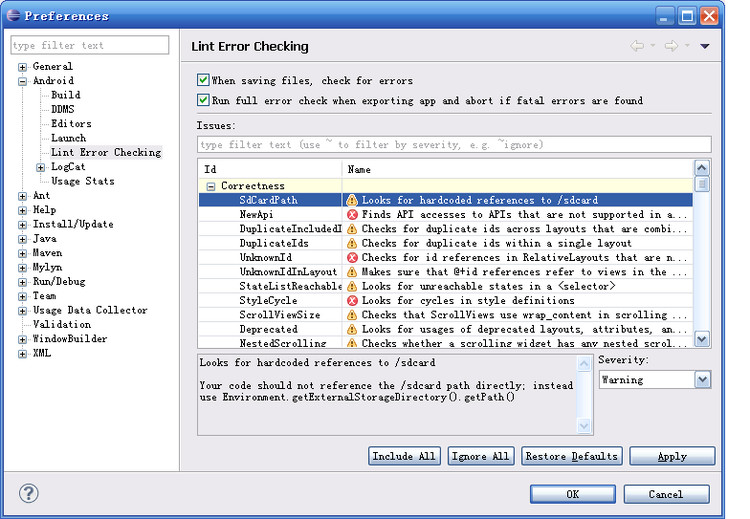Click the help question mark icon

click(x=29, y=493)
